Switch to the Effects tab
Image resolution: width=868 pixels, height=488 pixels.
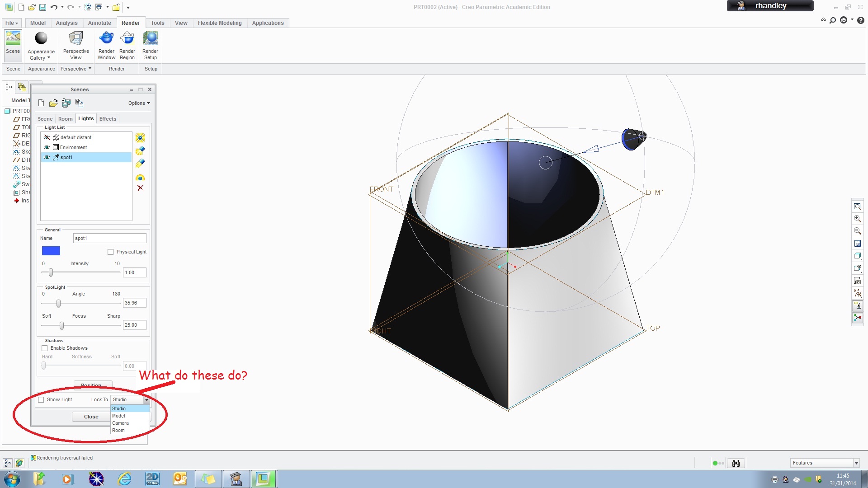pos(108,118)
